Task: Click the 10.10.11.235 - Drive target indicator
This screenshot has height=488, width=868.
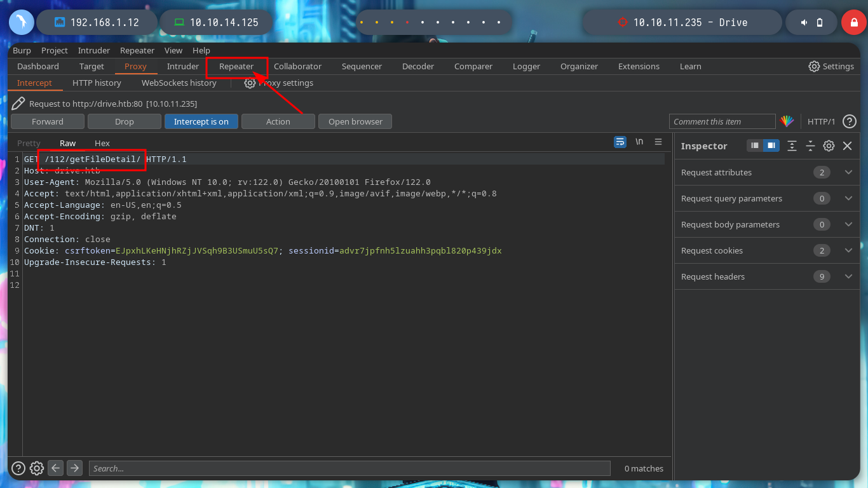Action: click(x=682, y=22)
